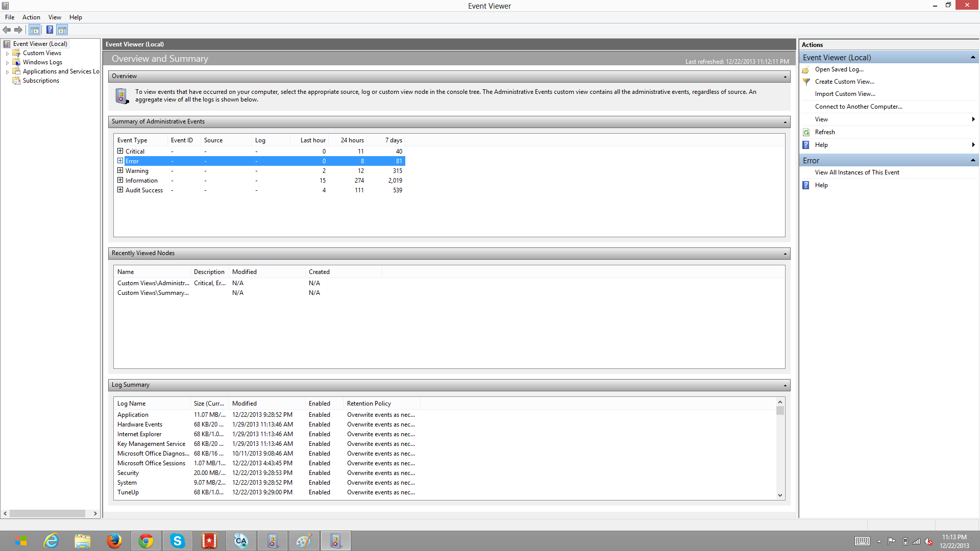Click the muted volume tray icon
The image size is (980, 551).
pos(929,541)
